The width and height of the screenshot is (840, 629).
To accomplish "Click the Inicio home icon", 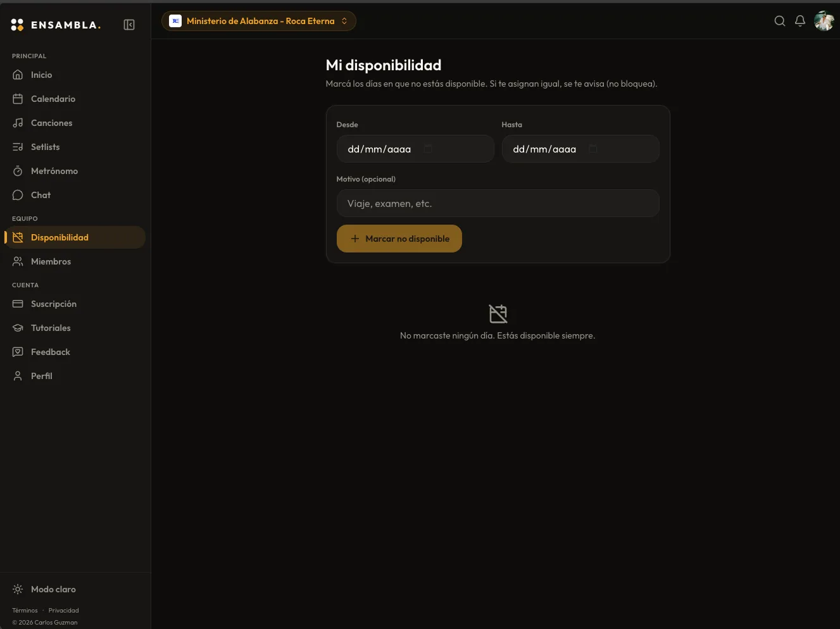I will (x=18, y=75).
